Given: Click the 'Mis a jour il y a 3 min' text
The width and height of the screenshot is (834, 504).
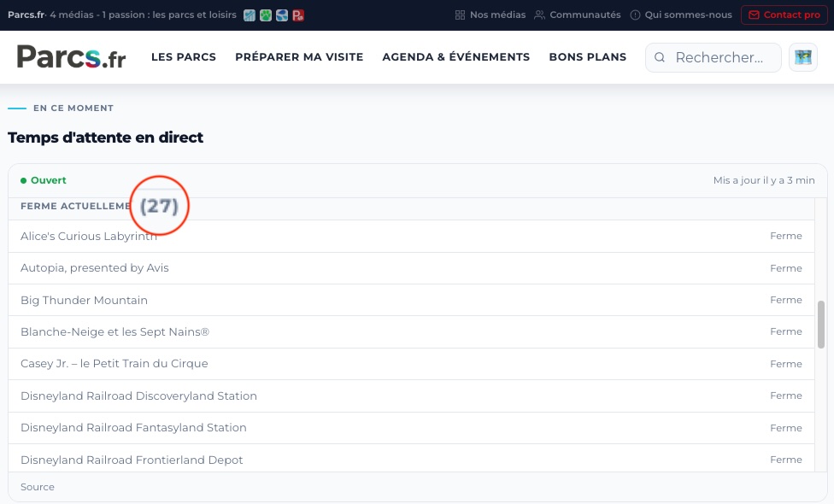Looking at the screenshot, I should [764, 180].
